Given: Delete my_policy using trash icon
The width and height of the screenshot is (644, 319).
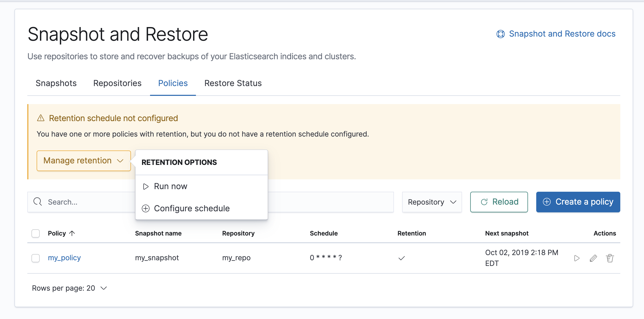Looking at the screenshot, I should pyautogui.click(x=610, y=258).
